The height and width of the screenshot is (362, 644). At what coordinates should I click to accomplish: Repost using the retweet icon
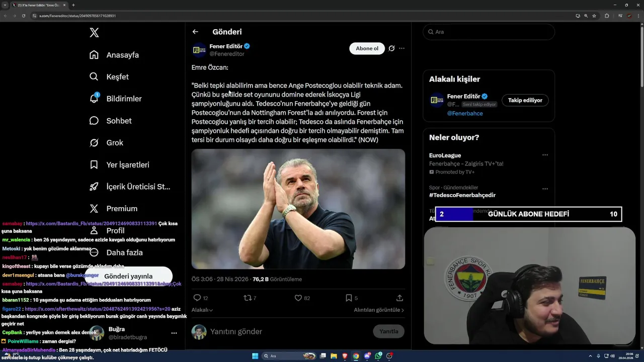click(247, 298)
